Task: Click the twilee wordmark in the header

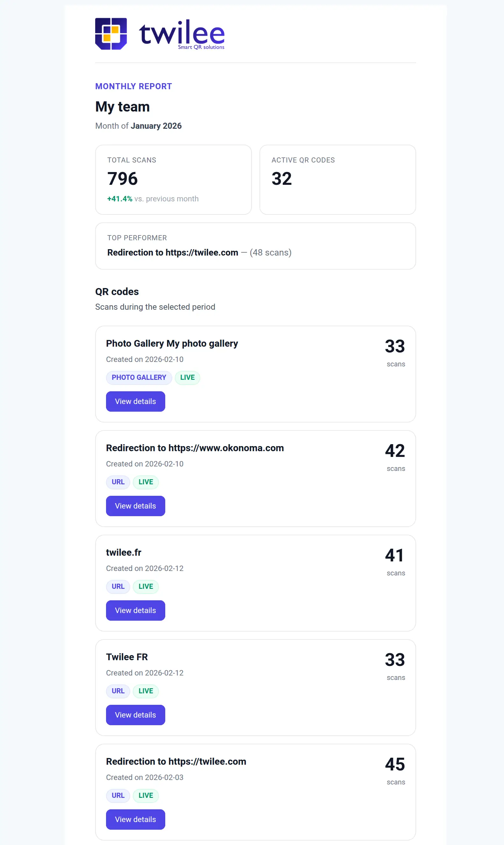Action: click(182, 34)
